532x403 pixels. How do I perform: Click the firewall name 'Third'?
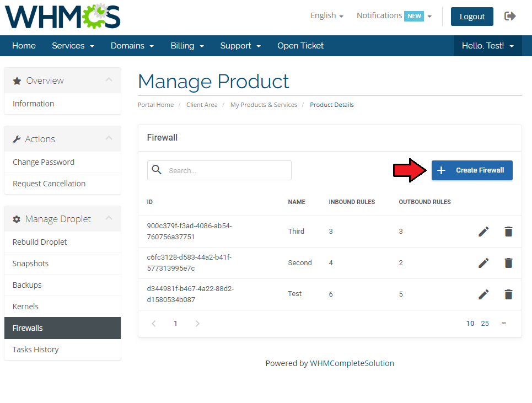point(296,232)
